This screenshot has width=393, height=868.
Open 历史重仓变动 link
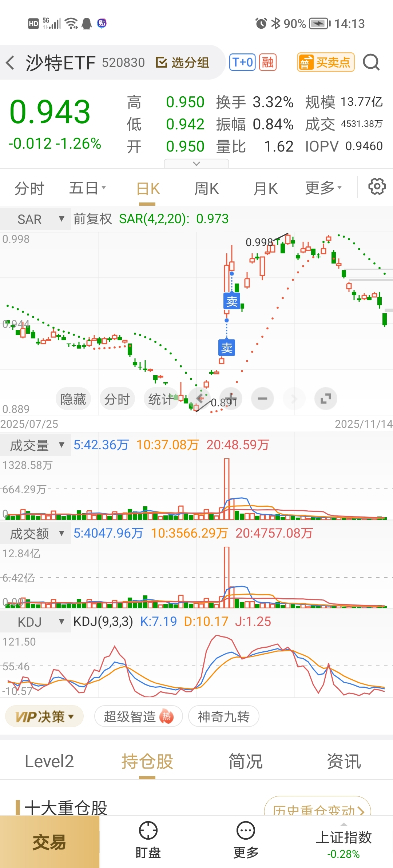[317, 807]
